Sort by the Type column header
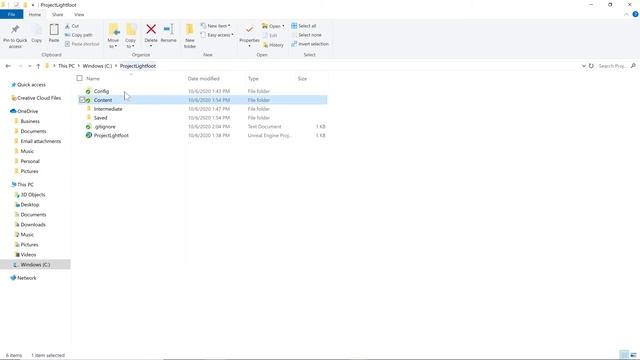Viewport: 640px width, 360px height. pyautogui.click(x=253, y=78)
